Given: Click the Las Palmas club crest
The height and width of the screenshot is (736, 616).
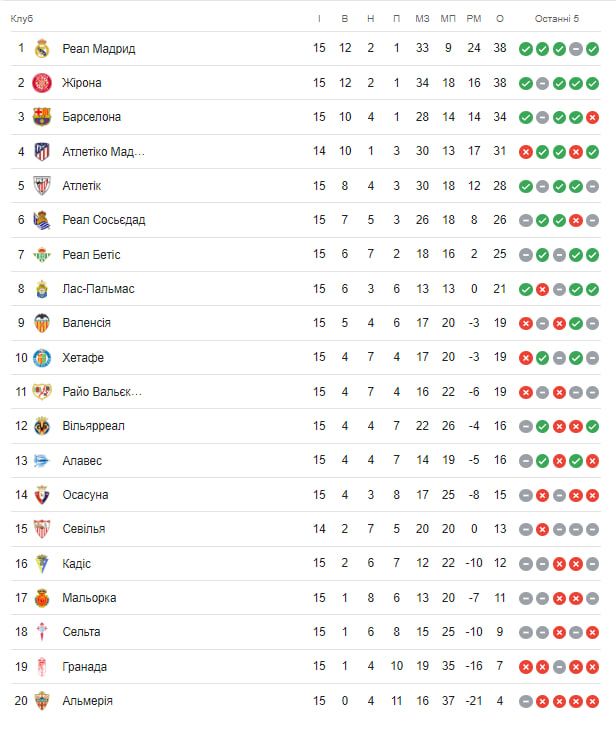Looking at the screenshot, I should [x=41, y=289].
